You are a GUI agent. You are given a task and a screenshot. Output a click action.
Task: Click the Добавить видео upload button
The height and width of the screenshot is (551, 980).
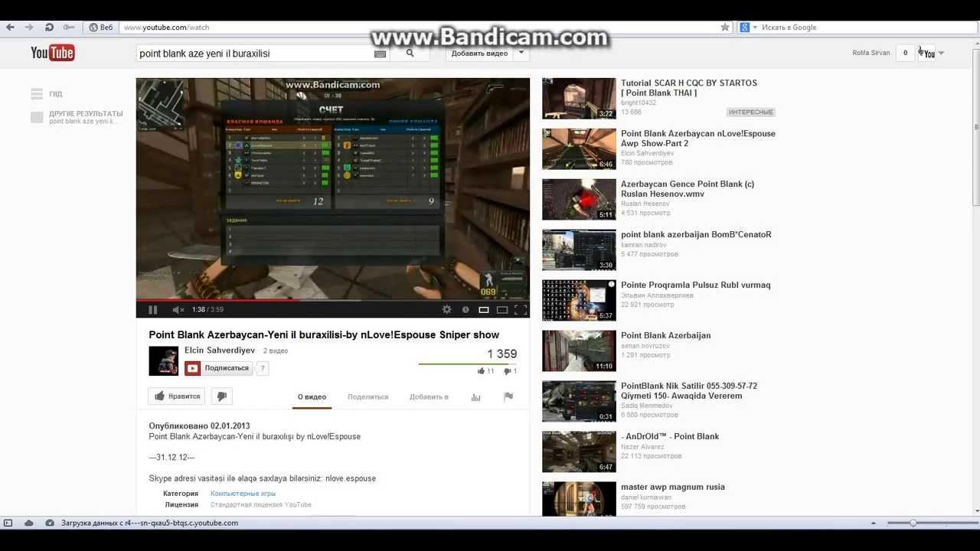coord(479,54)
